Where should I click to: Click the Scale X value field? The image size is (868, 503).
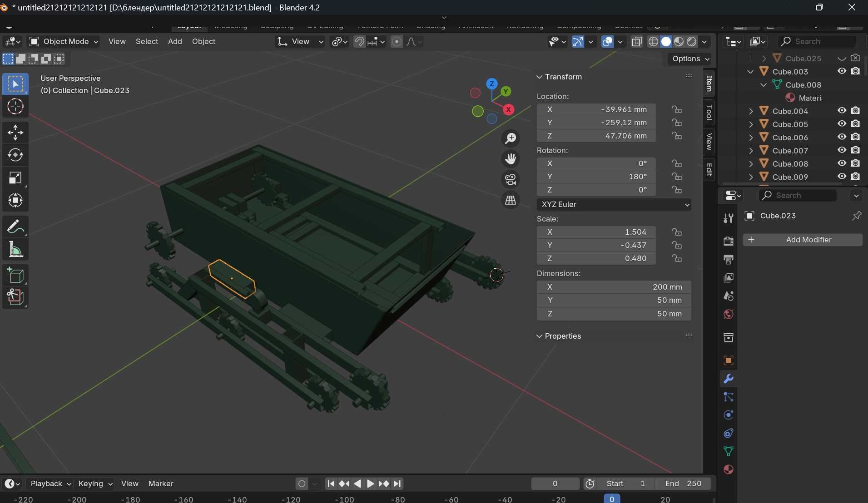coord(596,232)
